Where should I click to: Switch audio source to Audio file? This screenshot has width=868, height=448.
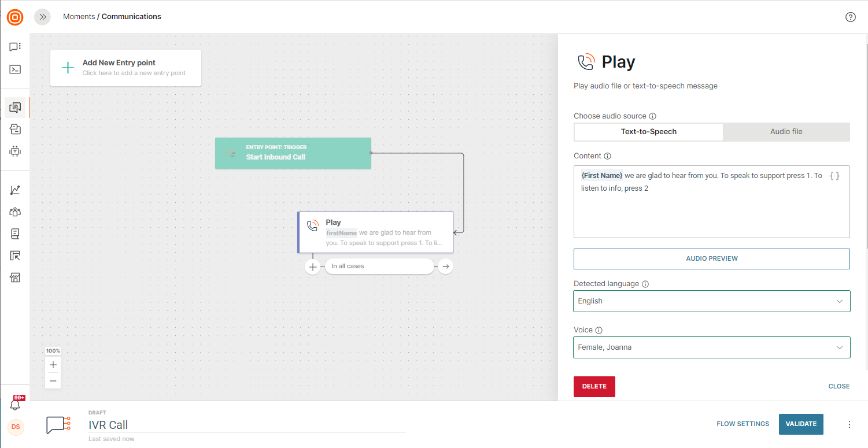point(786,132)
